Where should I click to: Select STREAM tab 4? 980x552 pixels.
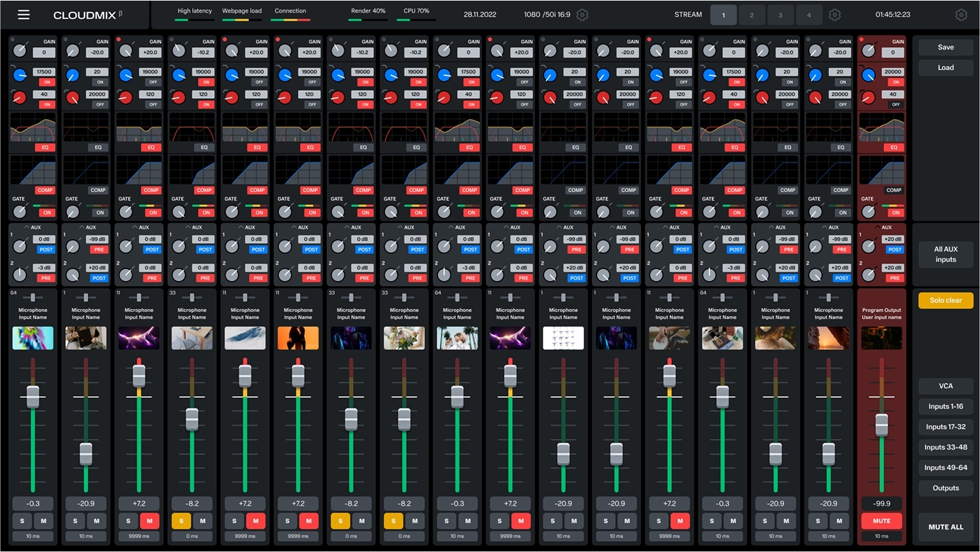(x=809, y=14)
